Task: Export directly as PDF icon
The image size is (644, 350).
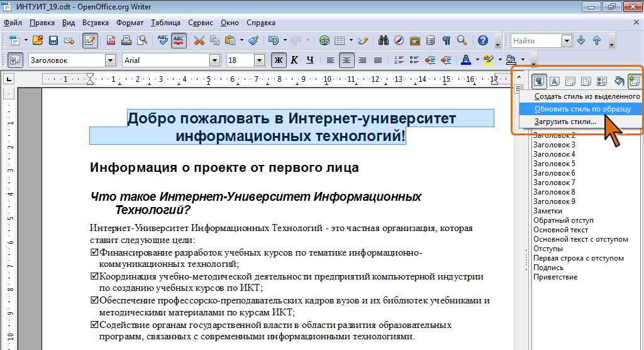Action: pos(111,40)
